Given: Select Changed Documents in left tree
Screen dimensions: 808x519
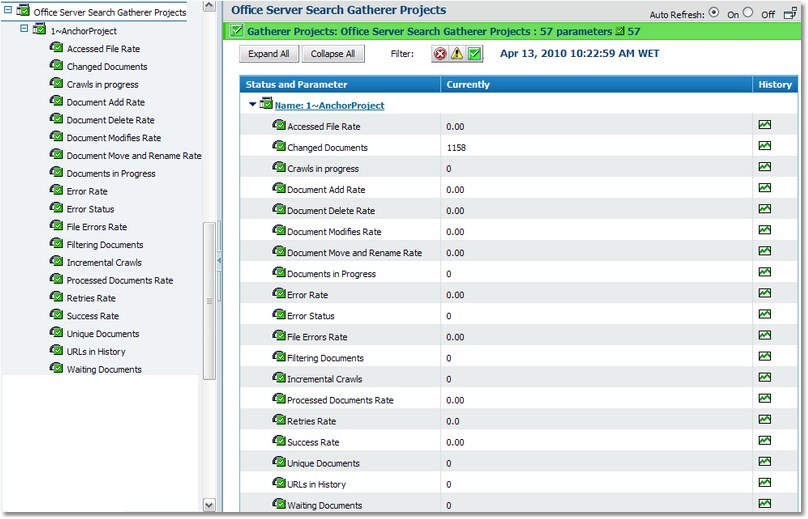Looking at the screenshot, I should tap(107, 67).
